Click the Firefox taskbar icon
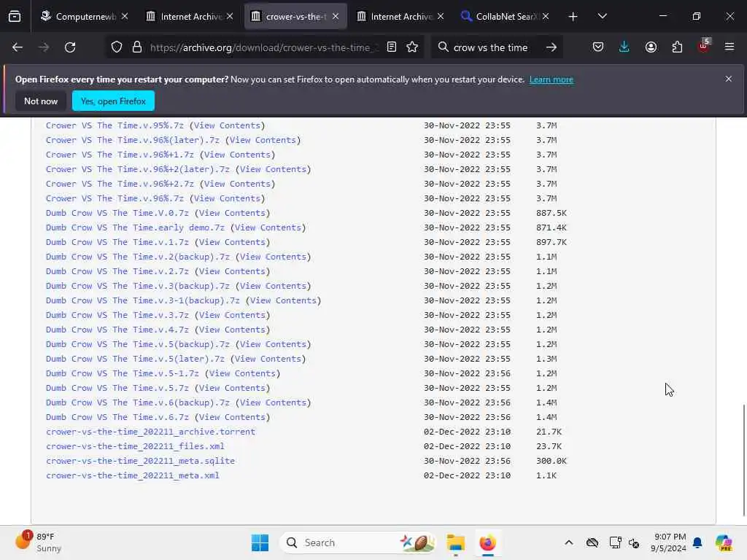This screenshot has width=747, height=560. pos(487,542)
